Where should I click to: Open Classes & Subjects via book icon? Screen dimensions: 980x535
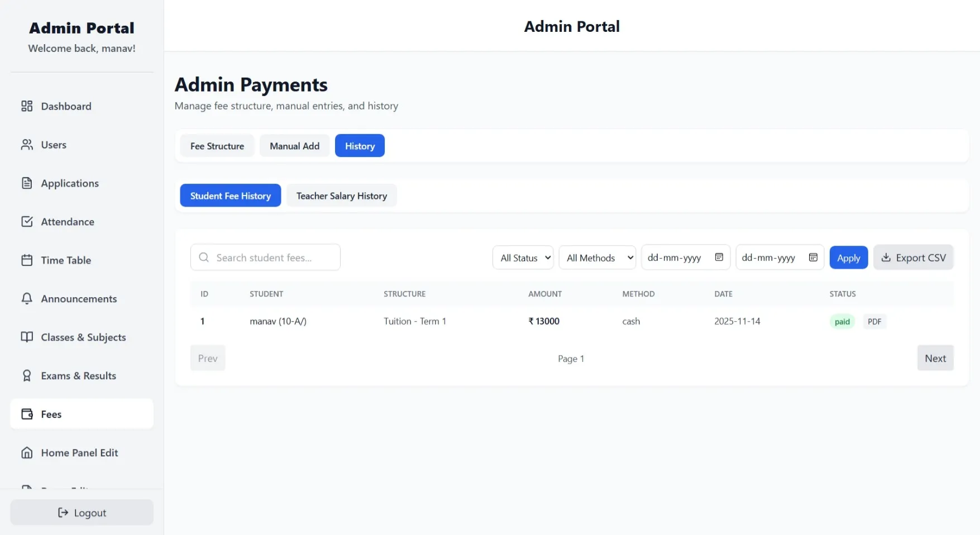coord(27,337)
